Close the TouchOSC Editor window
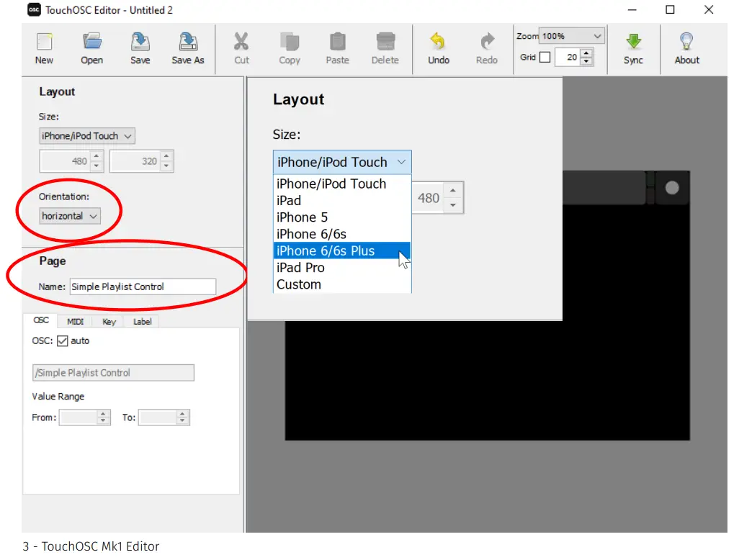Screen dimensions: 739x560 [x=708, y=9]
